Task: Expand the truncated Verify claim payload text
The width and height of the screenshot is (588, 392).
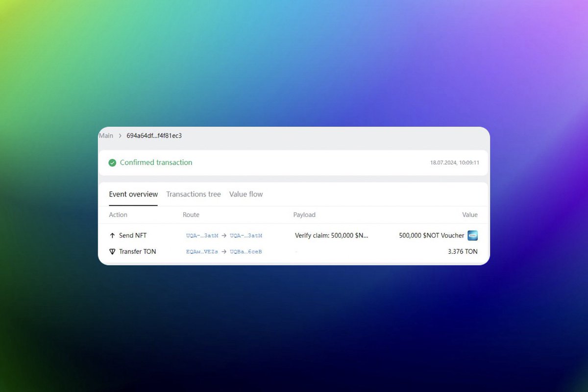Action: pyautogui.click(x=331, y=236)
